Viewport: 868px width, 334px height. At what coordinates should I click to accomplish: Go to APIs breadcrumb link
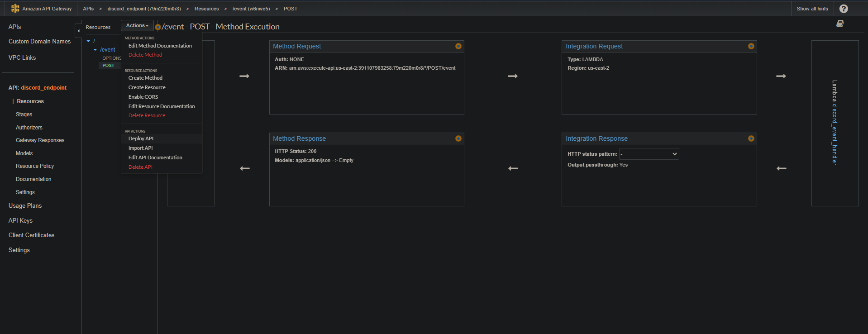(88, 9)
